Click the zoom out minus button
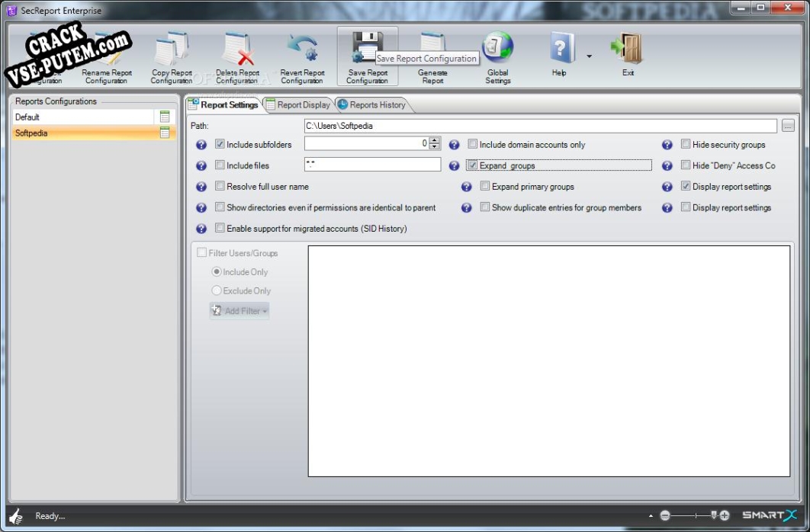The width and height of the screenshot is (810, 532). pos(665,515)
